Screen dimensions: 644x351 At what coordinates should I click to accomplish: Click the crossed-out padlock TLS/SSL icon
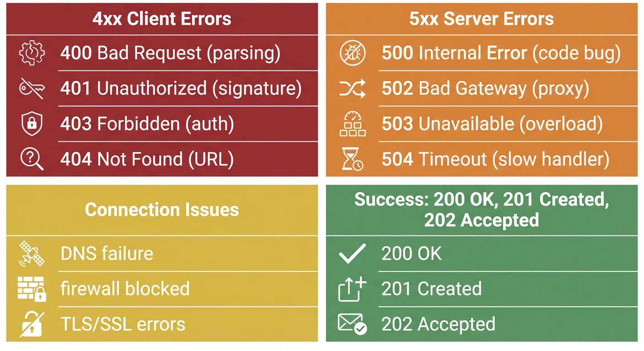coord(32,324)
